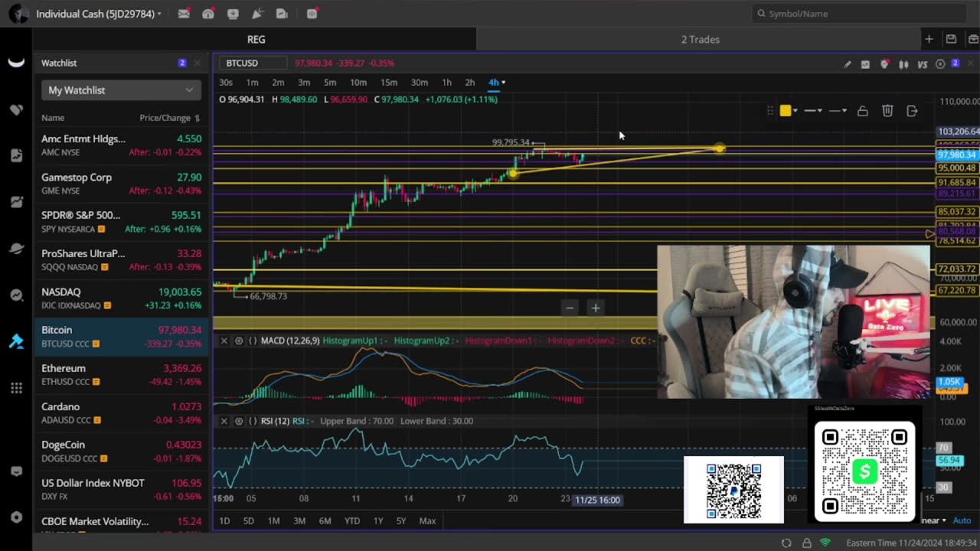The width and height of the screenshot is (980, 551).
Task: Open the 4h interval dropdown arrow
Action: [503, 83]
